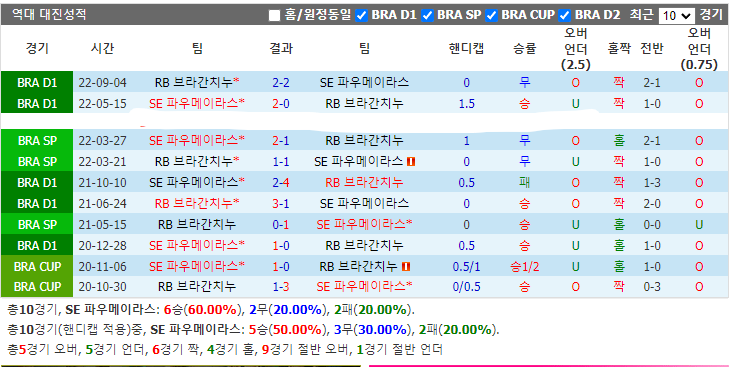The height and width of the screenshot is (370, 730).
Task: Click the 시간 column header
Action: pos(102,48)
